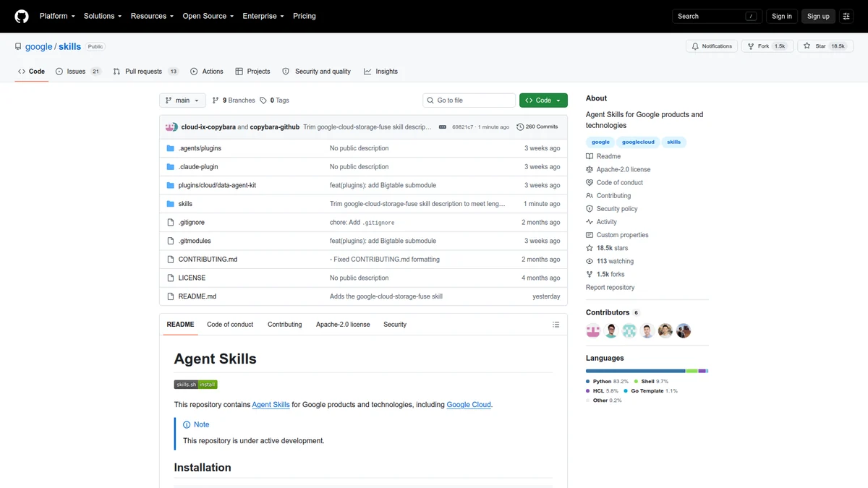Switch to the Issues tab

click(x=78, y=72)
